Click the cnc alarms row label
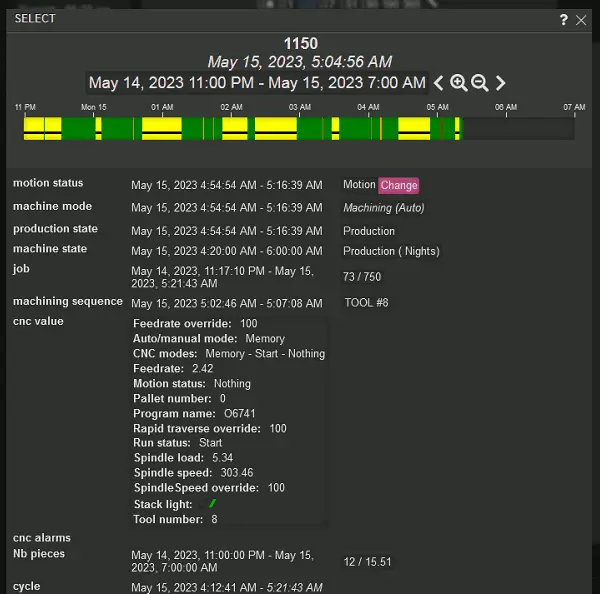Image resolution: width=600 pixels, height=594 pixels. pos(42,537)
